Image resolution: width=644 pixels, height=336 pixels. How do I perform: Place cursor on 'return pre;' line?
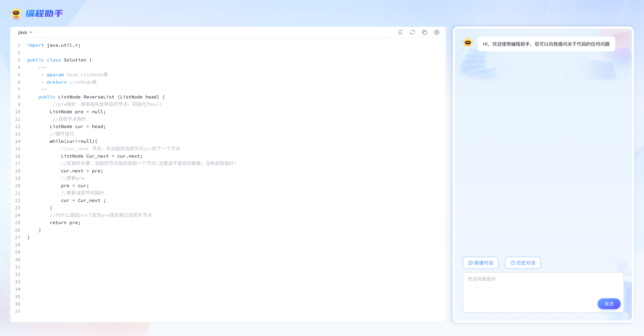(65, 223)
